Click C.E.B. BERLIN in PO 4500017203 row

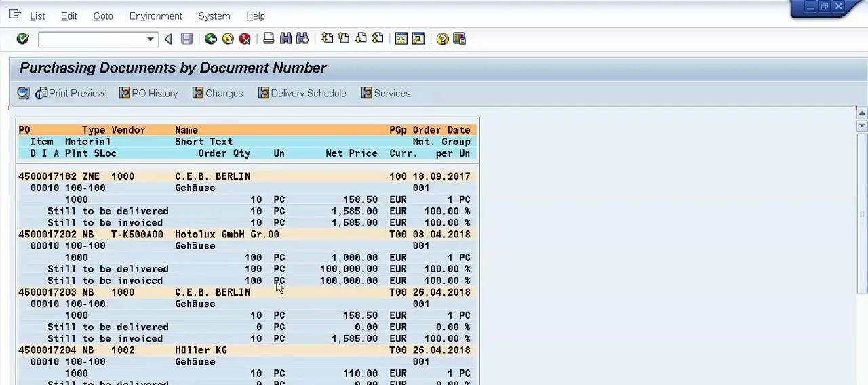tap(213, 292)
